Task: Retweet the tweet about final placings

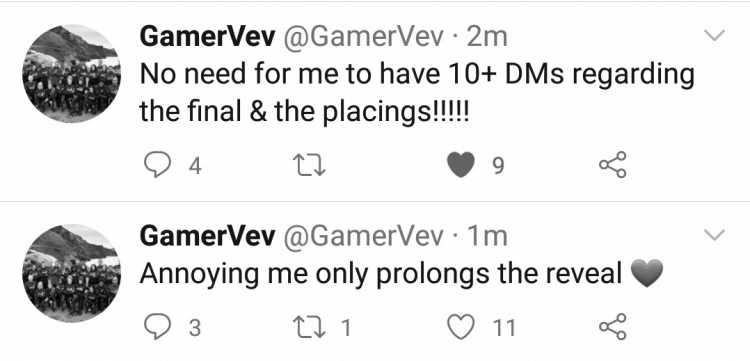Action: pos(309,166)
